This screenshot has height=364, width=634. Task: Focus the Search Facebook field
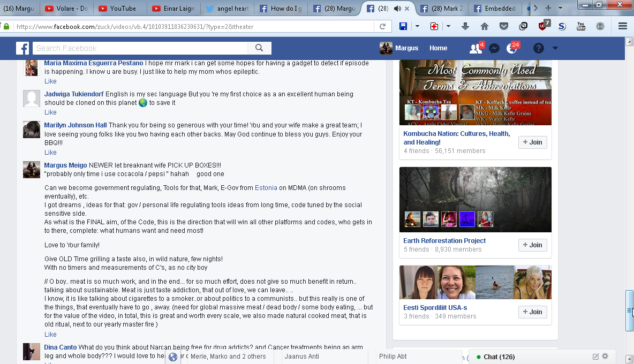click(140, 48)
